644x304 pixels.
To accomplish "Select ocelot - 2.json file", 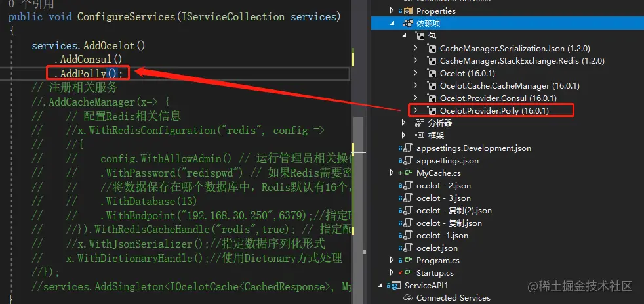I will tap(443, 186).
